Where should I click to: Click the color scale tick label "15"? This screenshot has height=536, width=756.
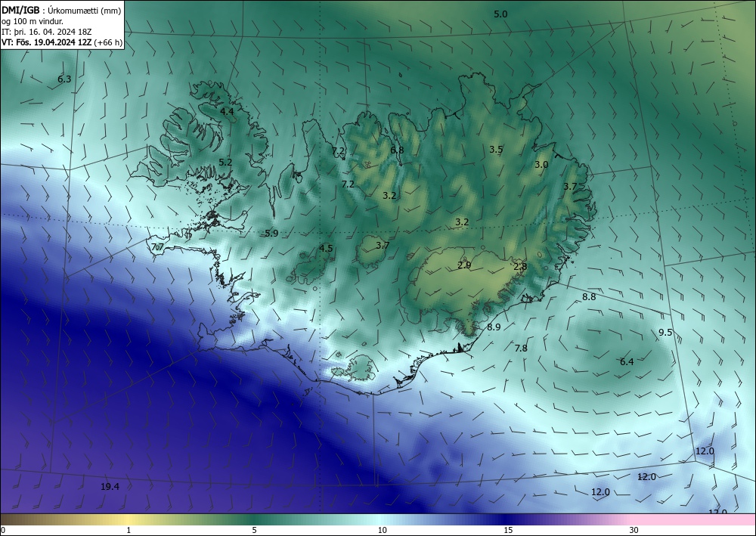508,530
